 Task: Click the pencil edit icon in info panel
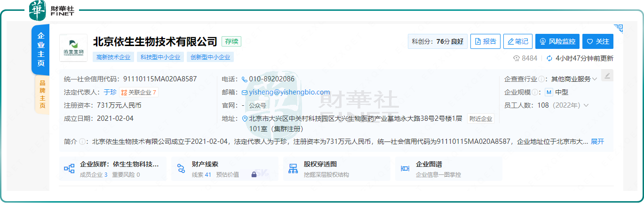point(607,75)
